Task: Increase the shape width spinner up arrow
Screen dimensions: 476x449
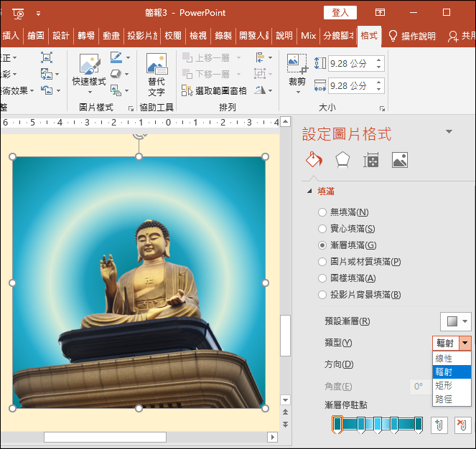Action: coord(379,82)
